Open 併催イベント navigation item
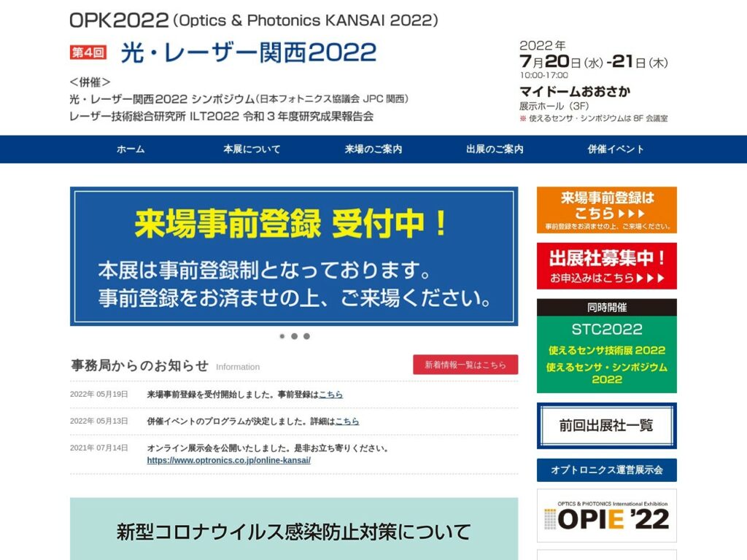Screen dimensions: 747x560 pyautogui.click(x=616, y=149)
